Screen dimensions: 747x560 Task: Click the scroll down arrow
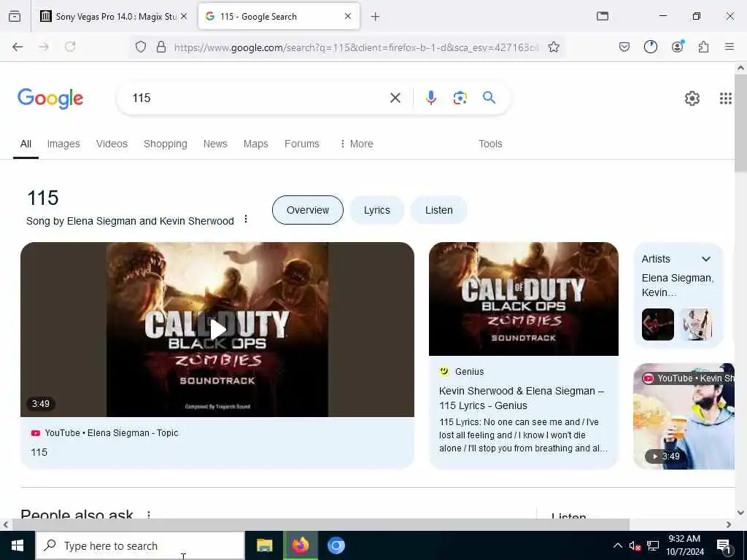pyautogui.click(x=740, y=513)
